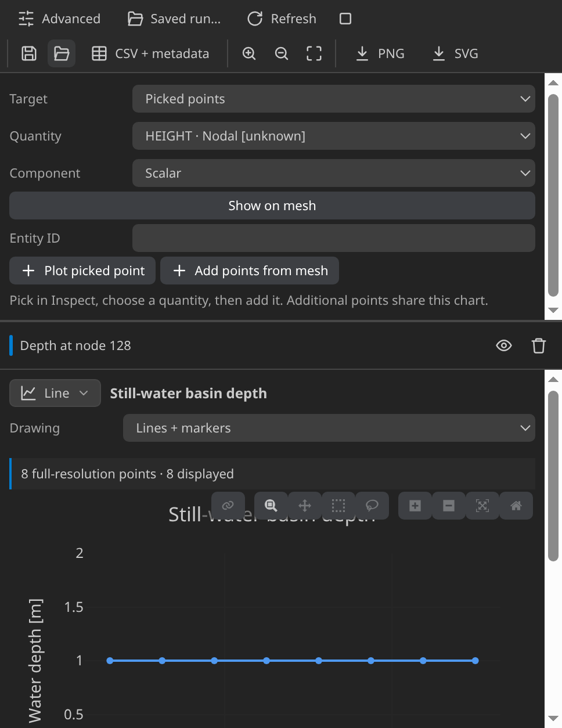Viewport: 562px width, 728px height.
Task: Toggle the checkbox next to Refresh
Action: pyautogui.click(x=345, y=19)
